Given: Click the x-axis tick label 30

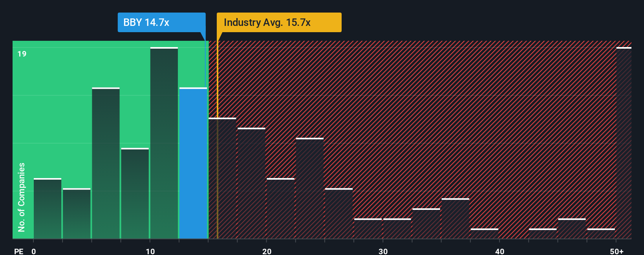Looking at the screenshot, I should [383, 251].
